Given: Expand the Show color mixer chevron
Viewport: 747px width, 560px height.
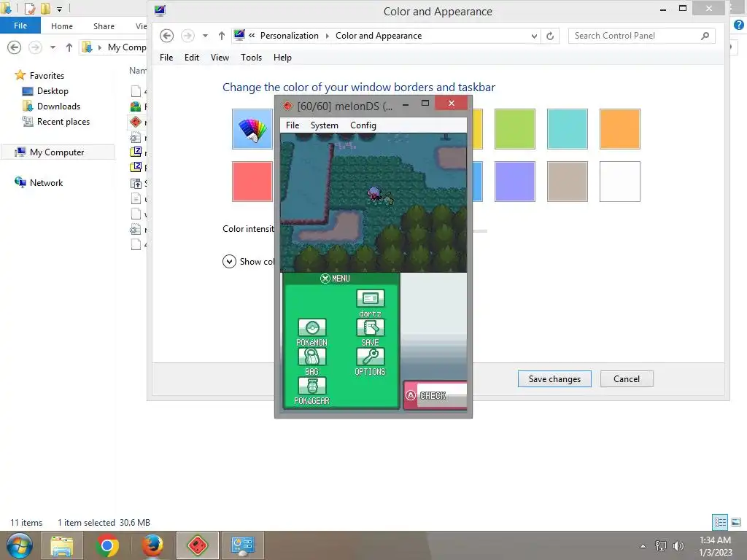Looking at the screenshot, I should click(229, 262).
